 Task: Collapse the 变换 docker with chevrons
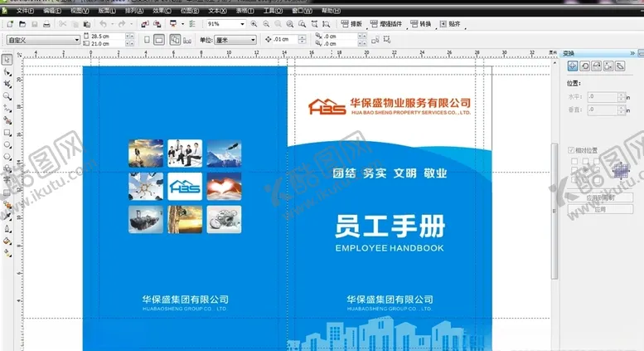[632, 53]
